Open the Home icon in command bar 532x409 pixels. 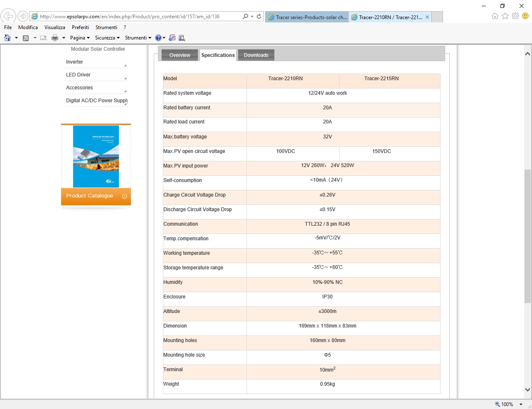(7, 38)
